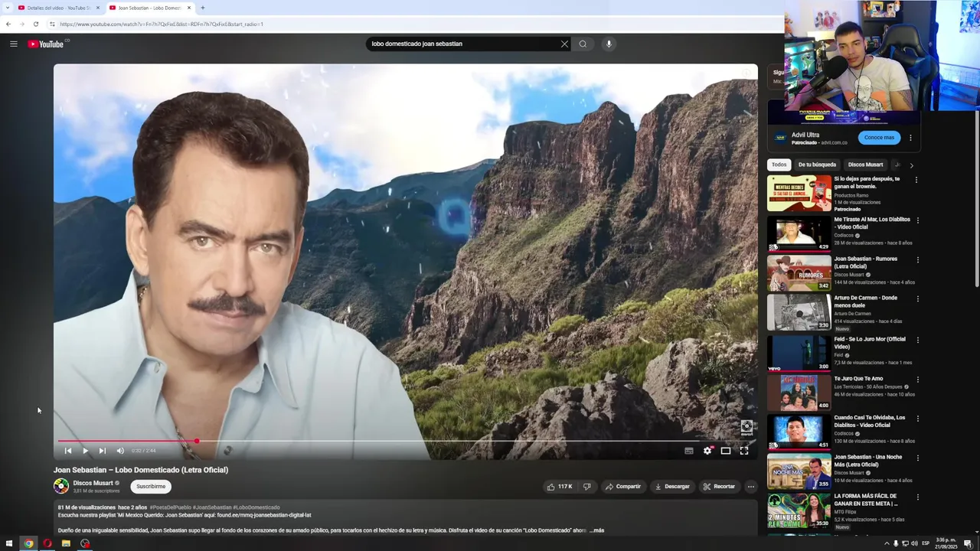980x551 pixels.
Task: Open options for Joan Sebastian Rumores video
Action: pyautogui.click(x=918, y=260)
